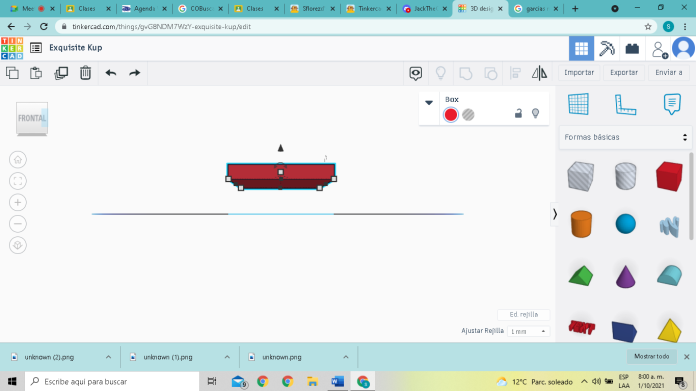Viewport: 696px width, 391px height.
Task: Select the Workplane tool
Action: 578,104
